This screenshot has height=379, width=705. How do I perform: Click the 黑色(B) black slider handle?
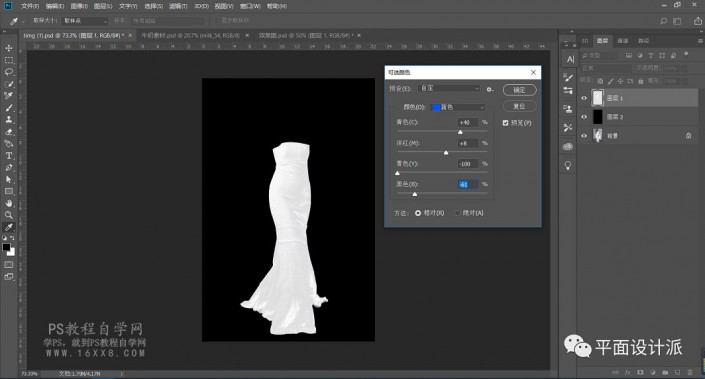click(x=415, y=194)
